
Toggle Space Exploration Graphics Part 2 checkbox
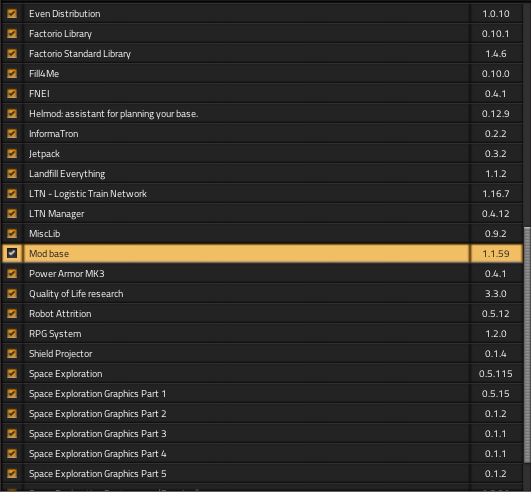[12, 413]
